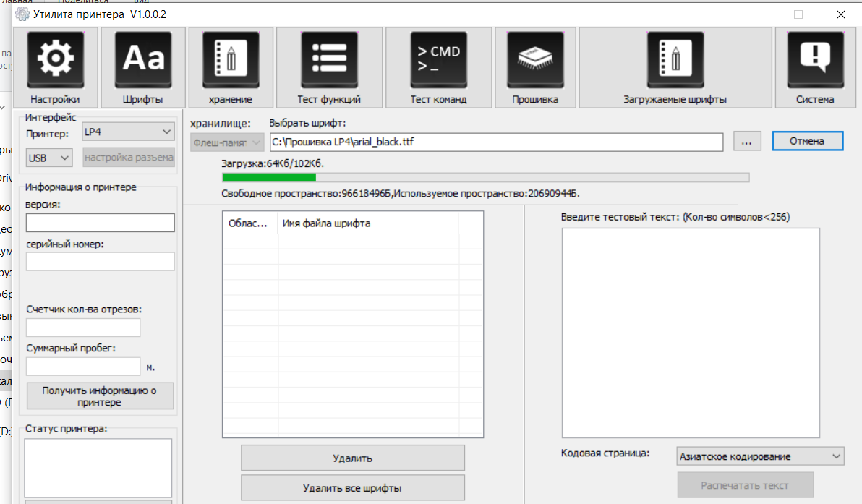Click the font file path field

coord(496,142)
